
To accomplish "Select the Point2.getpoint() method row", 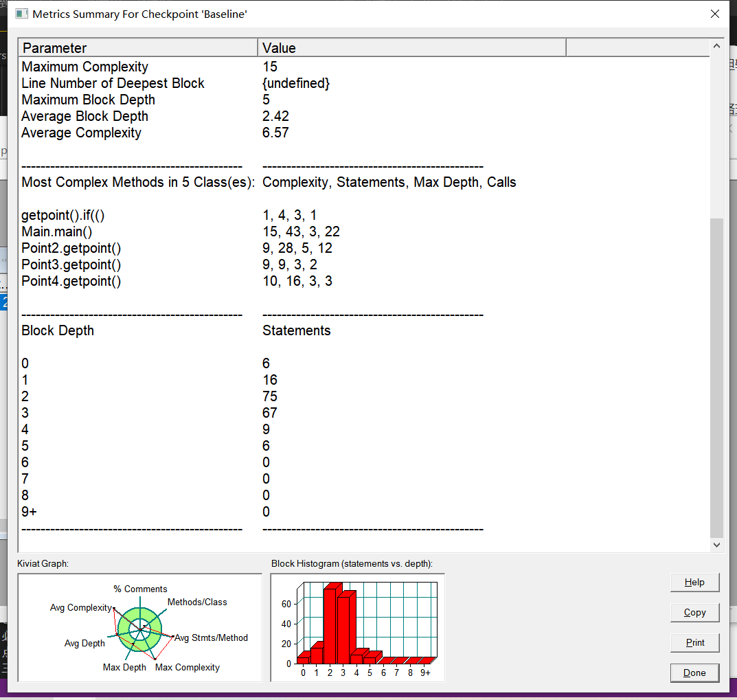I will click(x=364, y=248).
